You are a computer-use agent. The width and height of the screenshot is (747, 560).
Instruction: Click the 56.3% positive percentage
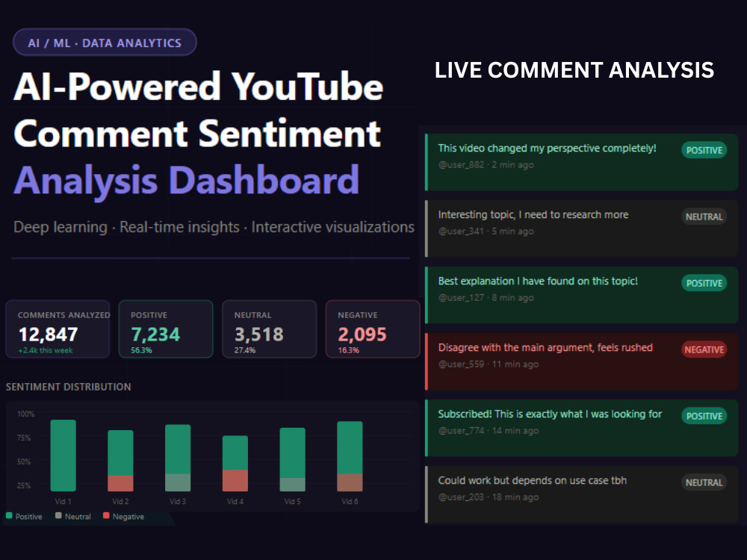pos(141,350)
